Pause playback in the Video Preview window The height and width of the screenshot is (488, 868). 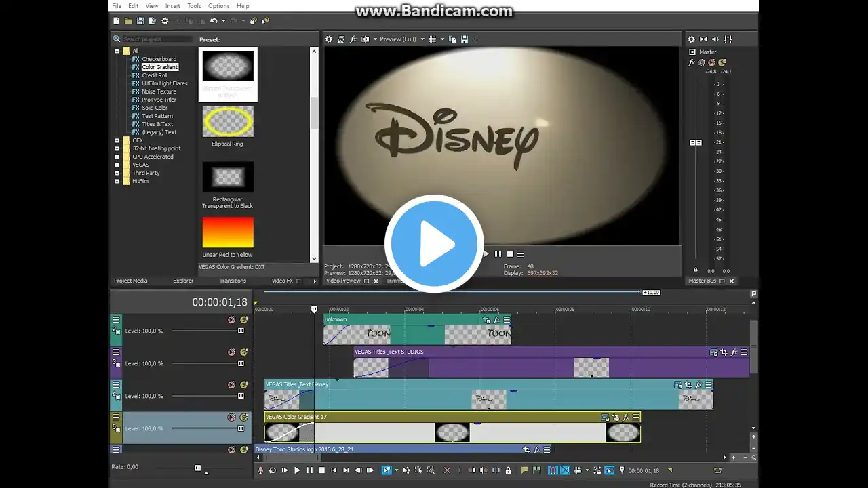tap(498, 254)
